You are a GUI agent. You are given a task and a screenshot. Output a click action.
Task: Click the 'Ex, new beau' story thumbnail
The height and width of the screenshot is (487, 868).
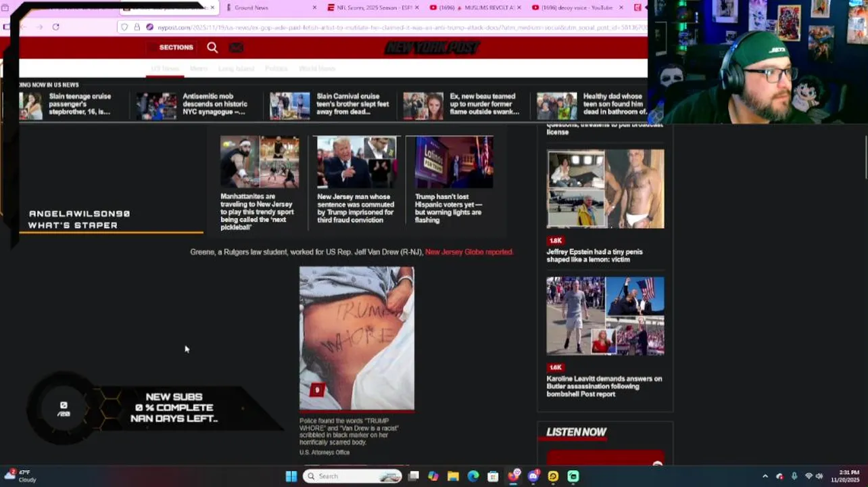pos(423,106)
